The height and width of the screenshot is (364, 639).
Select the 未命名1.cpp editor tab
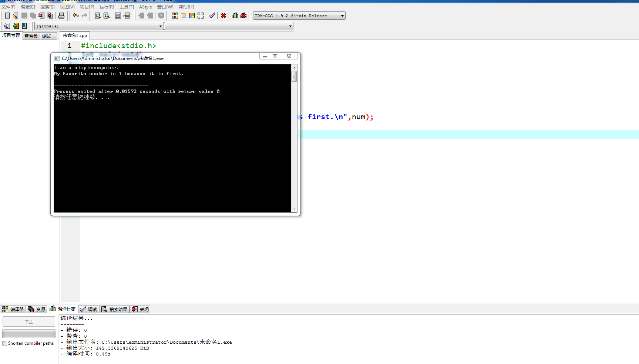coord(75,36)
